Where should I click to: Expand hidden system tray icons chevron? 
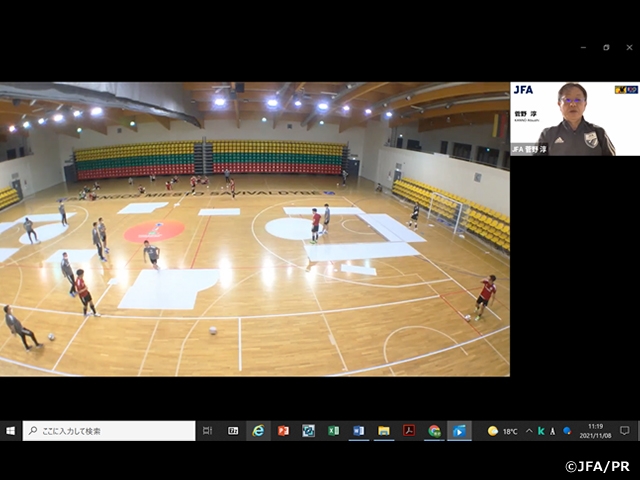click(529, 431)
